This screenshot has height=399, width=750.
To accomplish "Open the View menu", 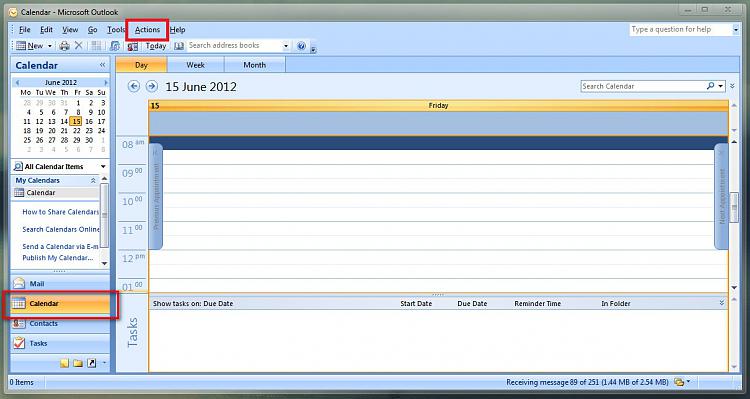I will pyautogui.click(x=70, y=30).
